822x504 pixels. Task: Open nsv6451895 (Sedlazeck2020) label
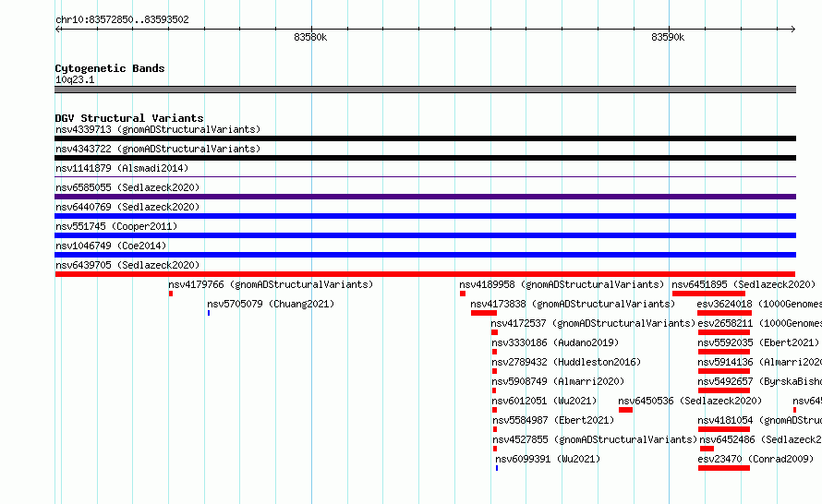[x=743, y=284]
